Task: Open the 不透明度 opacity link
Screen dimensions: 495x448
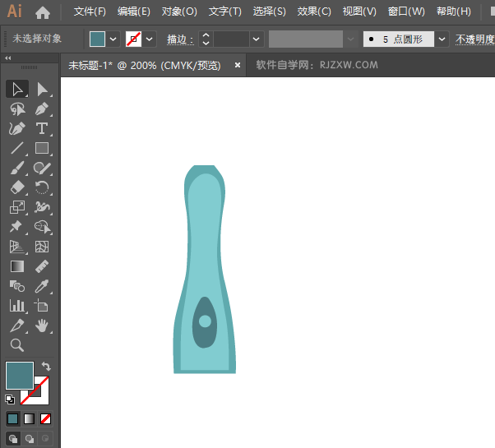Action: 475,39
